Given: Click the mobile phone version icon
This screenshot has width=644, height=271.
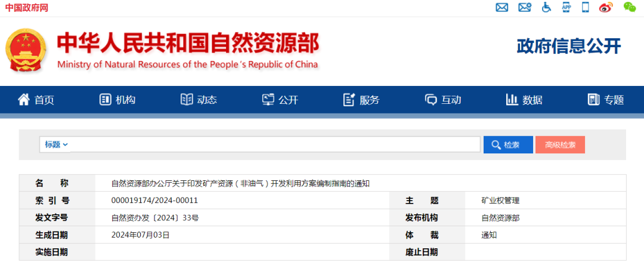Looking at the screenshot, I should coord(586,8).
